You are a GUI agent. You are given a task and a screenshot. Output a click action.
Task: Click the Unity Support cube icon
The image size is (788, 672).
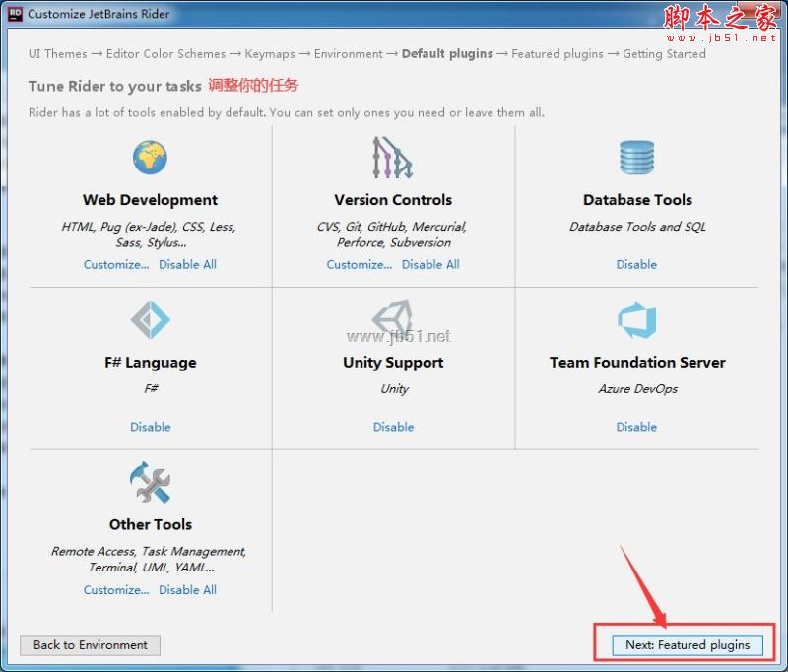(x=392, y=318)
